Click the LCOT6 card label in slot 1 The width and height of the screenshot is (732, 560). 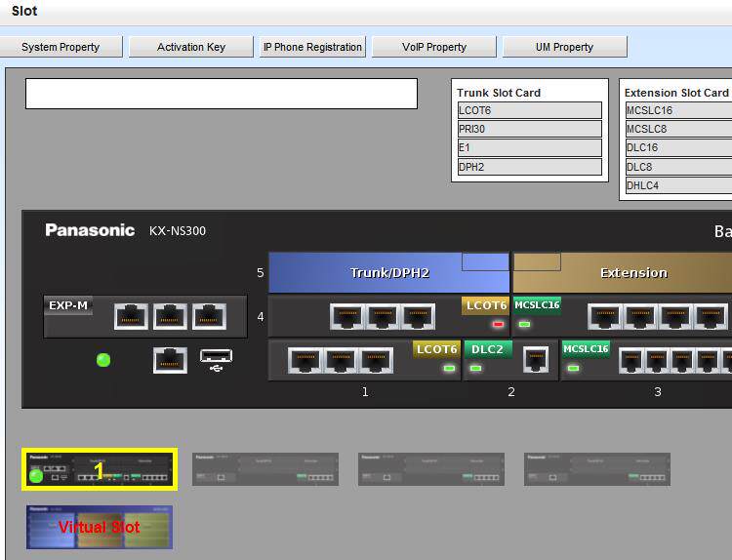coord(436,349)
